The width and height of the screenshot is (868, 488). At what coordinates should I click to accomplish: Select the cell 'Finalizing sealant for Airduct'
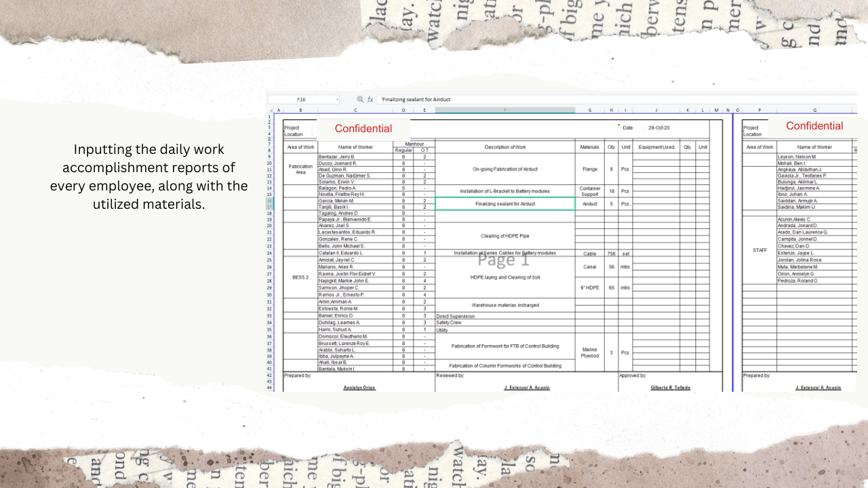[505, 203]
